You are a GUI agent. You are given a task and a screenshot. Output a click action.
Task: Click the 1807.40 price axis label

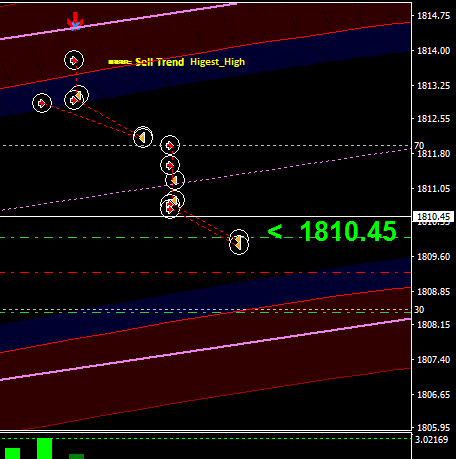433,360
